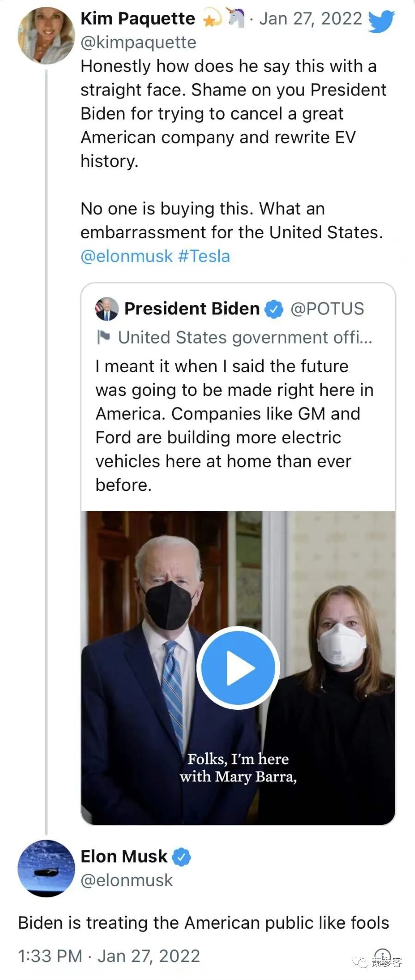
Task: Click the Elon Musk display name
Action: 124,856
